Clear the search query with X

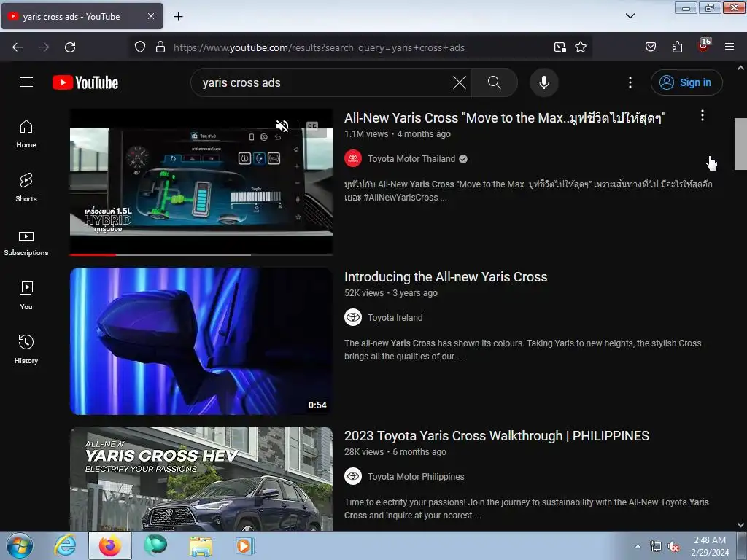460,82
